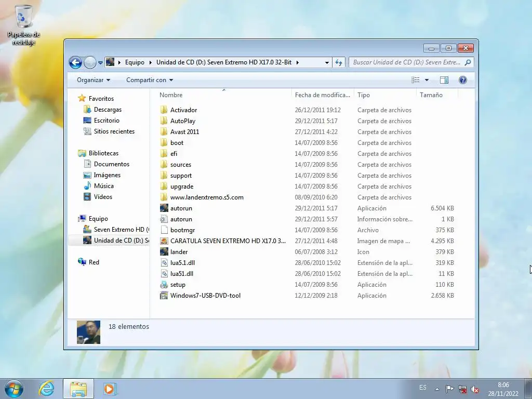The width and height of the screenshot is (532, 399).
Task: Open Descargas in the sidebar
Action: click(108, 110)
